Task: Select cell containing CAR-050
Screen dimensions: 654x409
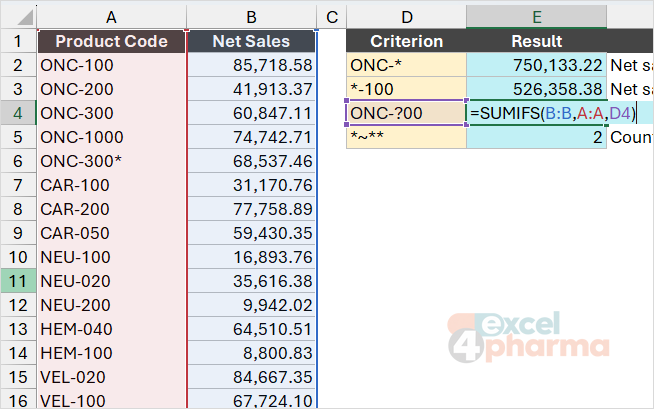Action: point(111,233)
